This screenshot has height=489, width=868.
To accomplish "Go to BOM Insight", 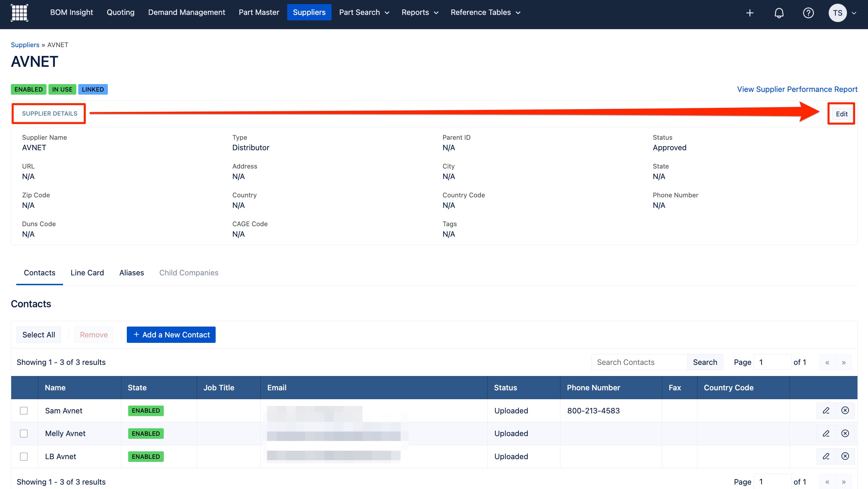I will (72, 13).
